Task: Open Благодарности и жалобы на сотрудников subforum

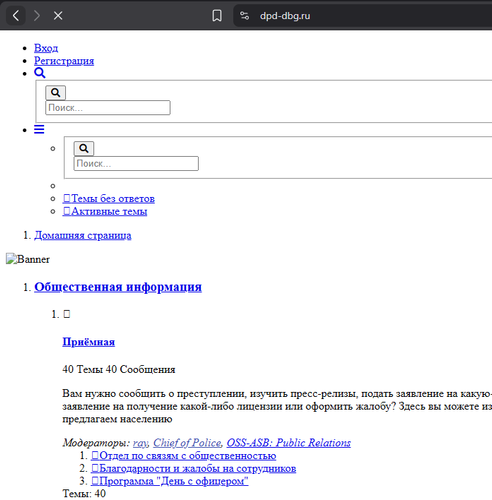Action: (194, 468)
